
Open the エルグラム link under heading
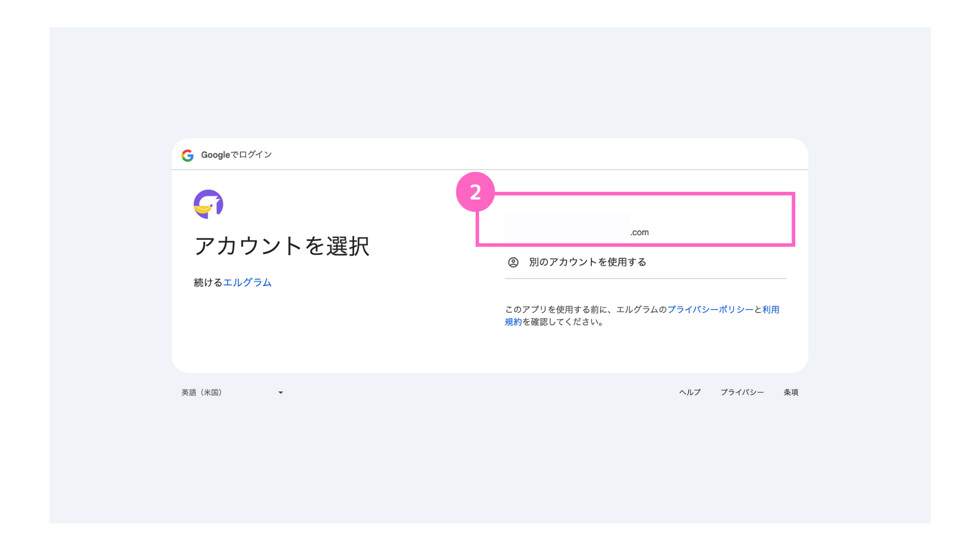(247, 283)
